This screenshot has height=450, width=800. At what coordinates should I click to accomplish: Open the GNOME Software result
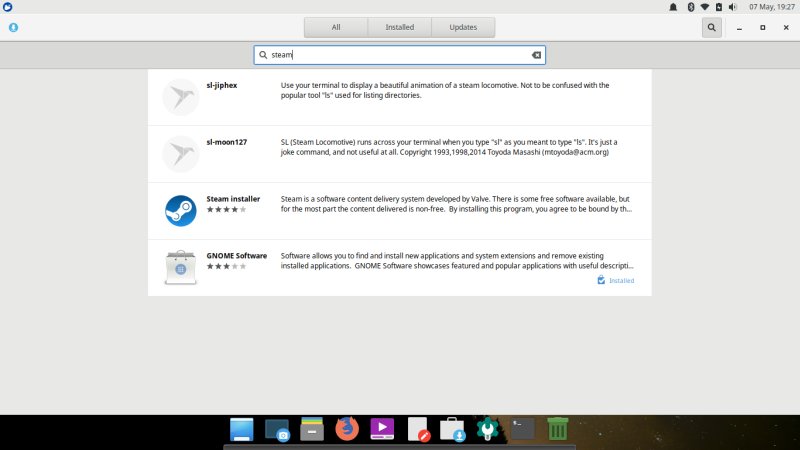[399, 268]
